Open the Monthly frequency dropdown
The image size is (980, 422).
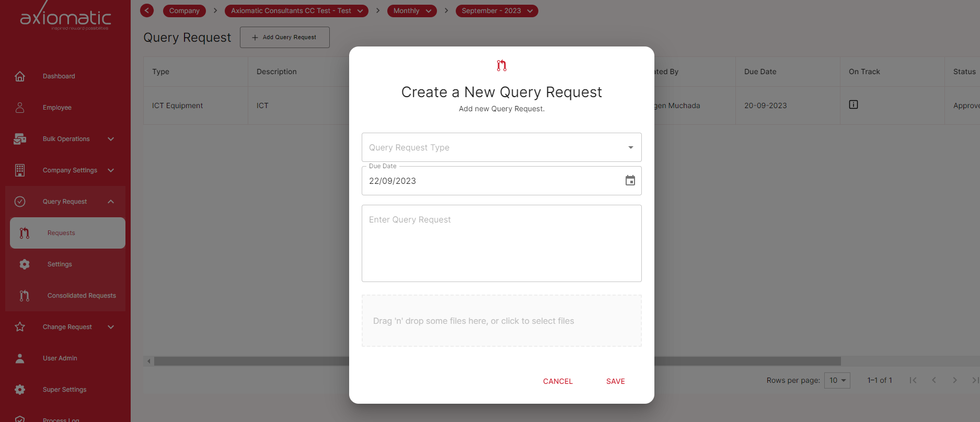(x=412, y=10)
